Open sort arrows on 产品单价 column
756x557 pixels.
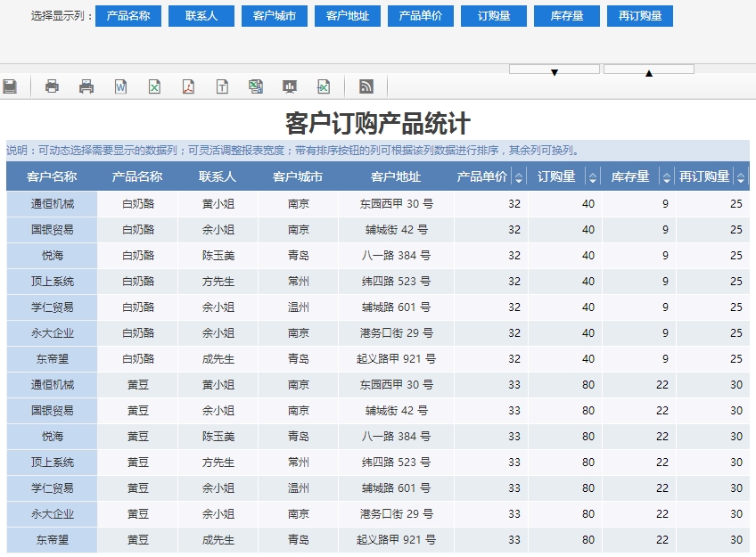pyautogui.click(x=518, y=177)
